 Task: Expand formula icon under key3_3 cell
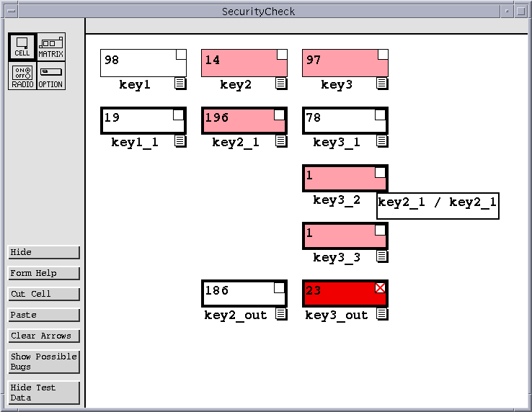382,256
